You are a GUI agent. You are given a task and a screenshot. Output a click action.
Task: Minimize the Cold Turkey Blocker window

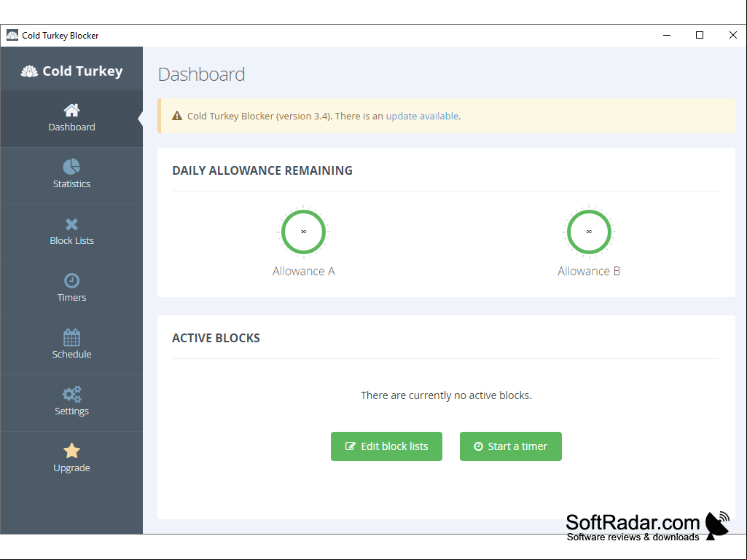(x=667, y=35)
